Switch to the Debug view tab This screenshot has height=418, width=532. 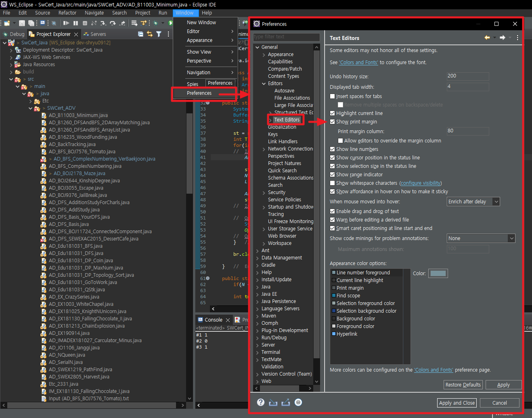click(x=14, y=34)
